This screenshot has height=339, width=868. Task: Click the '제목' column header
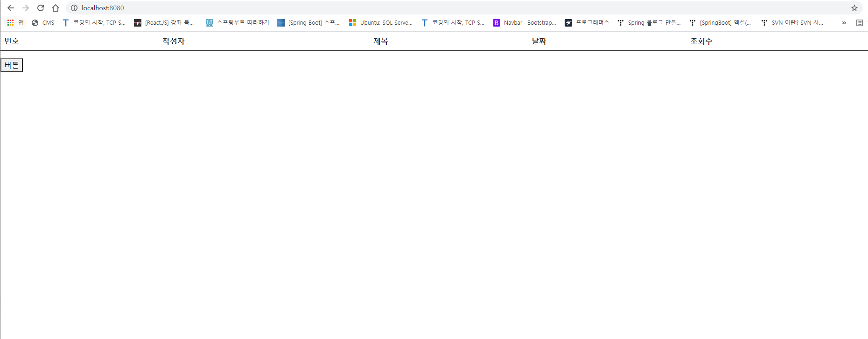381,41
